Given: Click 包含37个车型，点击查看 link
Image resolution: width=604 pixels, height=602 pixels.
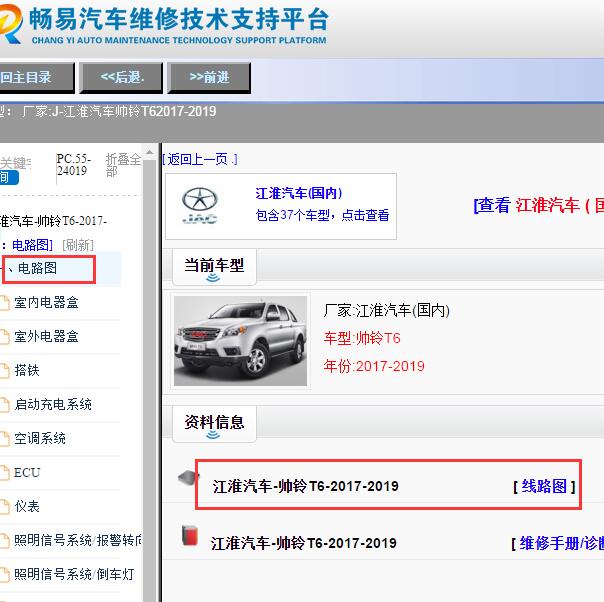Looking at the screenshot, I should (x=322, y=215).
